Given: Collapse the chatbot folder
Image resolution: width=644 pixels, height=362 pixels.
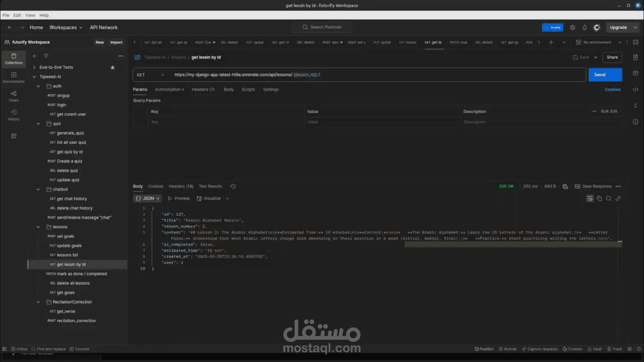Looking at the screenshot, I should coord(38,189).
